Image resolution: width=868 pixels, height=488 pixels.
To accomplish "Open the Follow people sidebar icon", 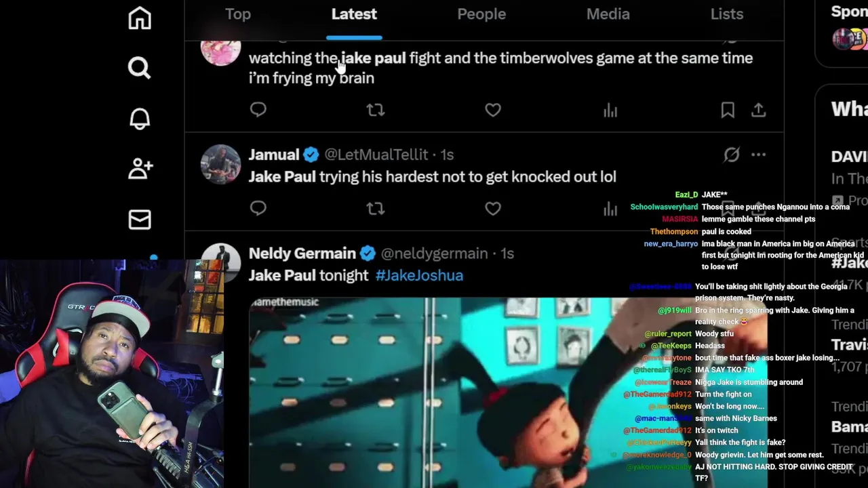I will point(140,169).
